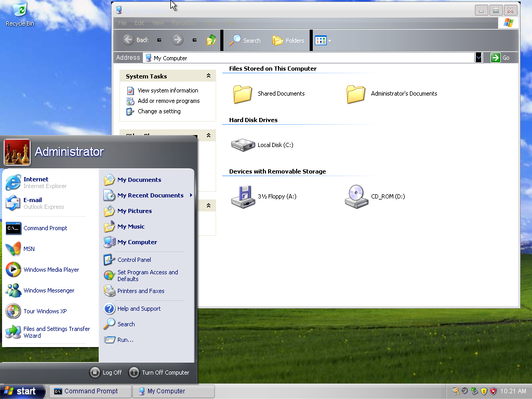Click the start button on taskbar
The image size is (532, 399).
pyautogui.click(x=22, y=391)
